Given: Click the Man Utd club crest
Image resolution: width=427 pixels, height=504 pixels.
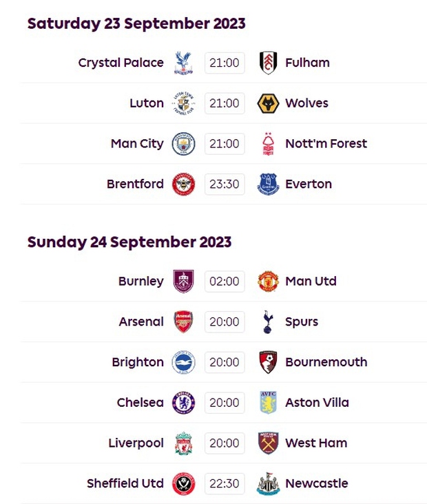Looking at the screenshot, I should (x=268, y=281).
